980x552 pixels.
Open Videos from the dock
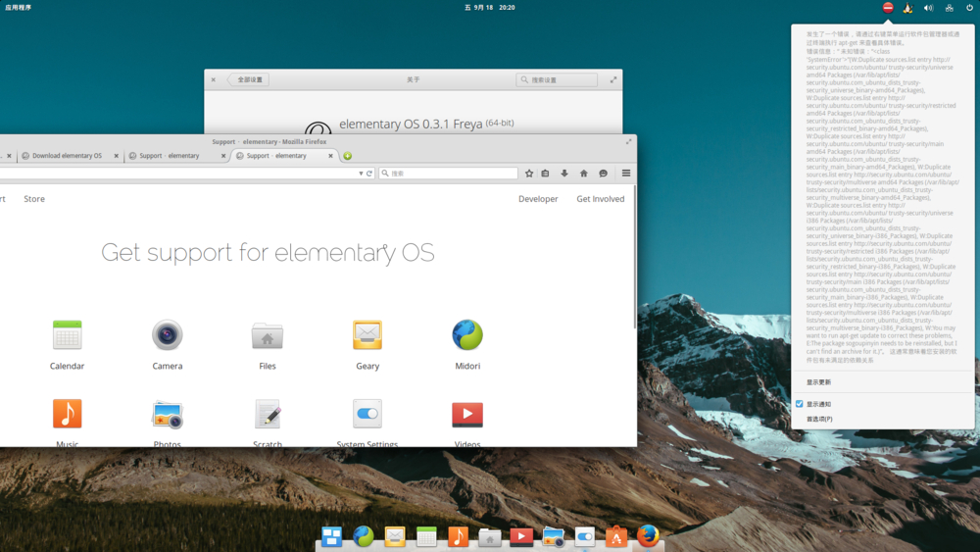(521, 536)
